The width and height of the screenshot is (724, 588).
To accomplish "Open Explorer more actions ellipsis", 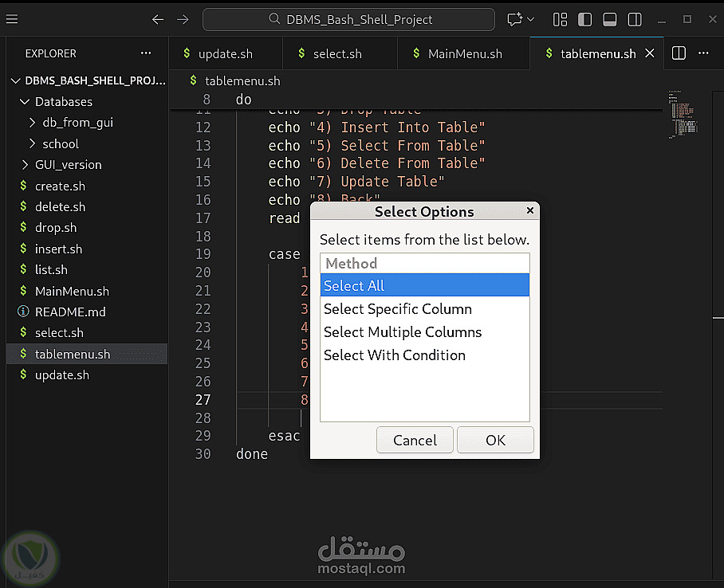I will (x=146, y=53).
